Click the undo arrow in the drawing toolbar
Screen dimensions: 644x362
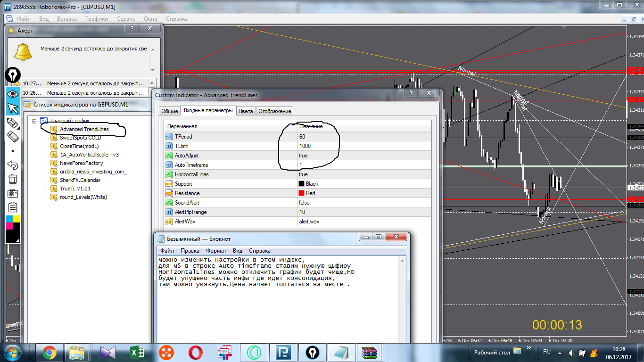point(12,165)
